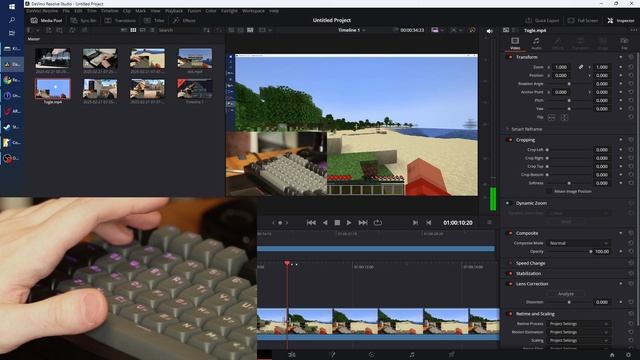This screenshot has height=360, width=640.
Task: Enable or disable the Cropping section toggle
Action: pyautogui.click(x=510, y=140)
